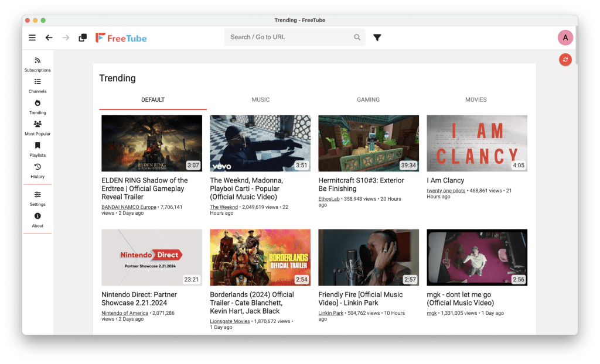Visit the Linkin Park channel link

tap(331, 313)
